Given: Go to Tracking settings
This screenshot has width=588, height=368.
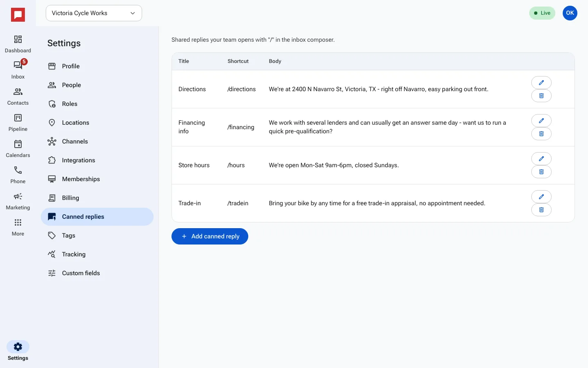Looking at the screenshot, I should [97, 254].
